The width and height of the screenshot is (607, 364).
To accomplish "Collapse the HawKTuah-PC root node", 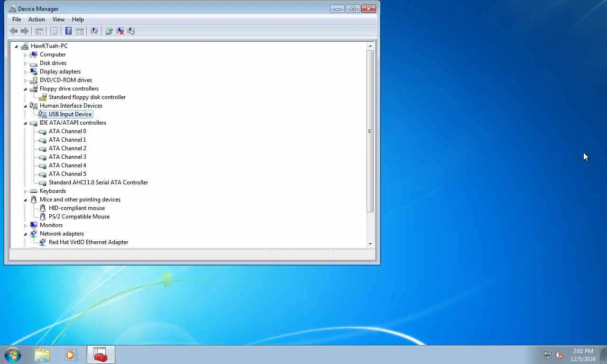I will (x=16, y=46).
